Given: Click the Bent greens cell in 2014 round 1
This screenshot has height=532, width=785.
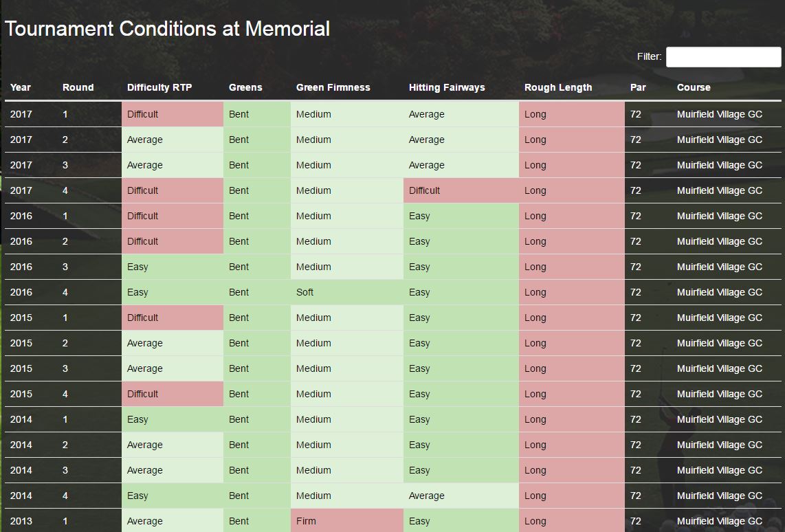Looking at the screenshot, I should tap(256, 419).
